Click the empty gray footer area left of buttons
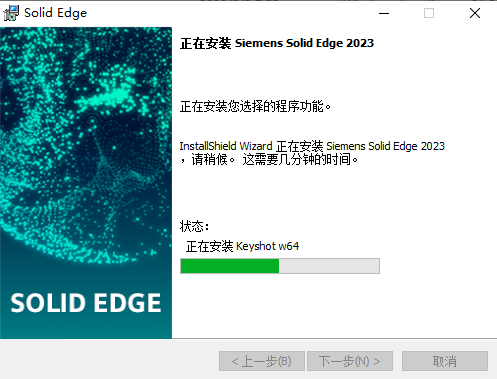This screenshot has width=497, height=379. [x=109, y=360]
